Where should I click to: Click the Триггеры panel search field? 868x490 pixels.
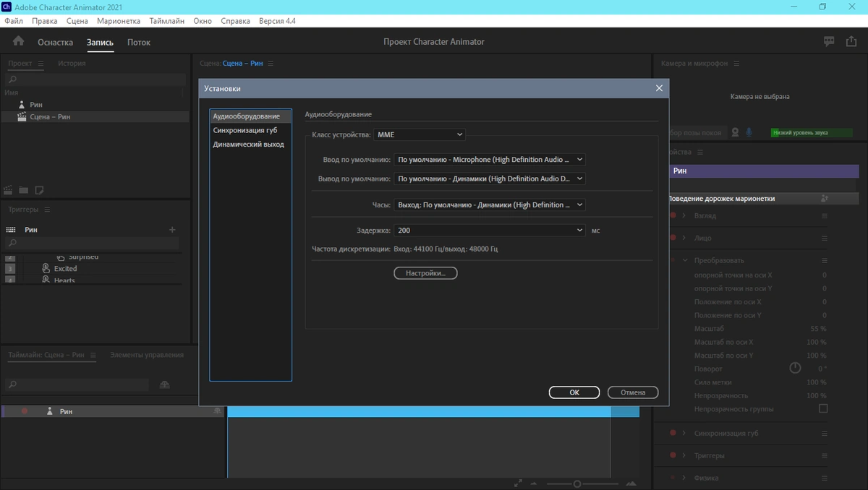[93, 244]
